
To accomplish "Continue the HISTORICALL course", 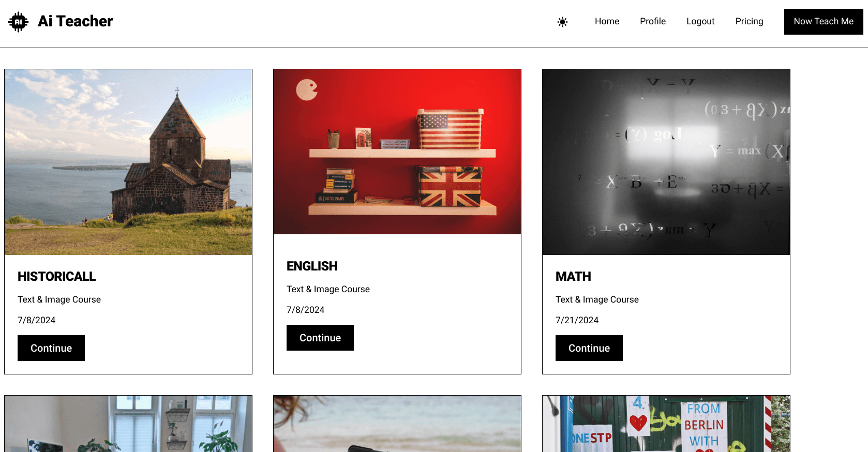I will [x=51, y=348].
